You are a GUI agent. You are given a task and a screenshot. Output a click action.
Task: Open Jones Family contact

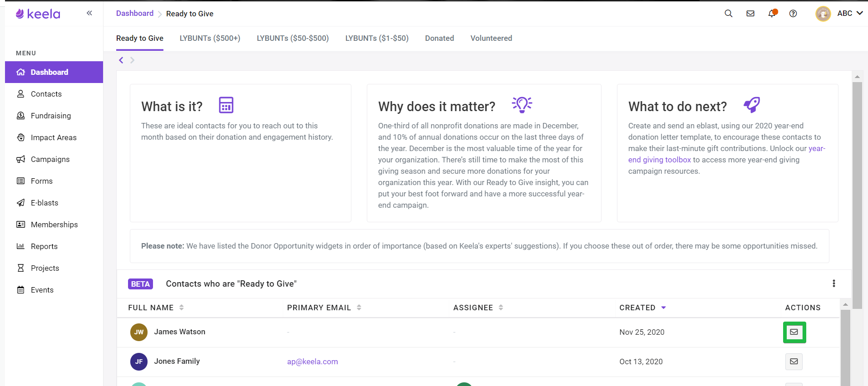[177, 361]
